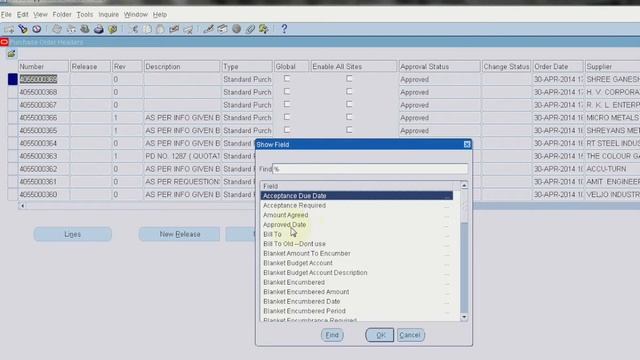This screenshot has width=640, height=360.
Task: Click the field list scroll up arrow
Action: tap(464, 185)
